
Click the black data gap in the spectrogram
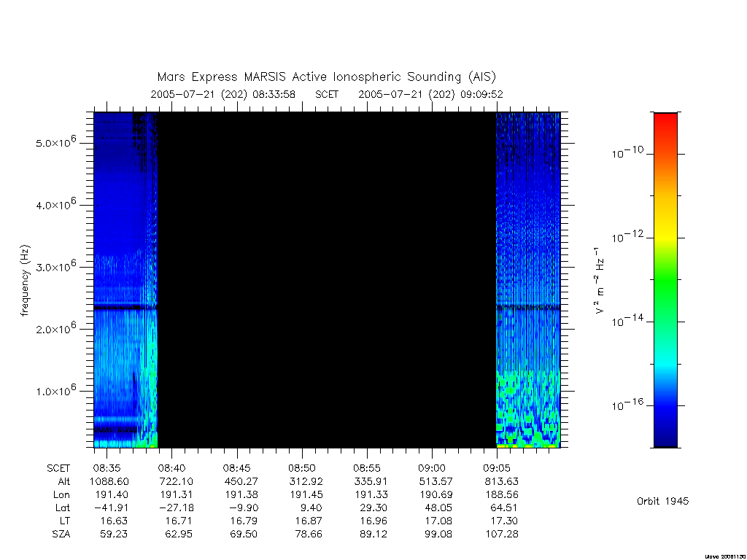pos(327,280)
